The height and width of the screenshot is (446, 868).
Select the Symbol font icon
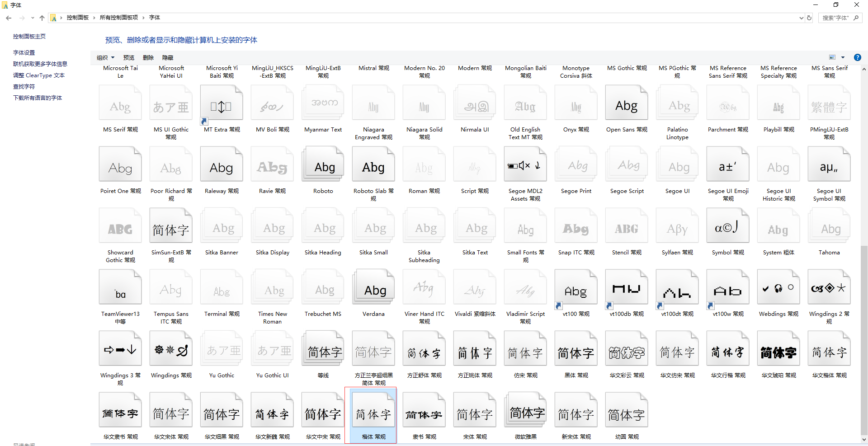click(728, 226)
